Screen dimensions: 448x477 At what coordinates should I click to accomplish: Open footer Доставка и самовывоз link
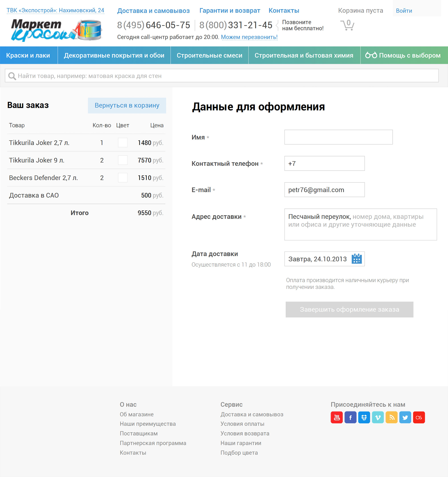pyautogui.click(x=252, y=414)
